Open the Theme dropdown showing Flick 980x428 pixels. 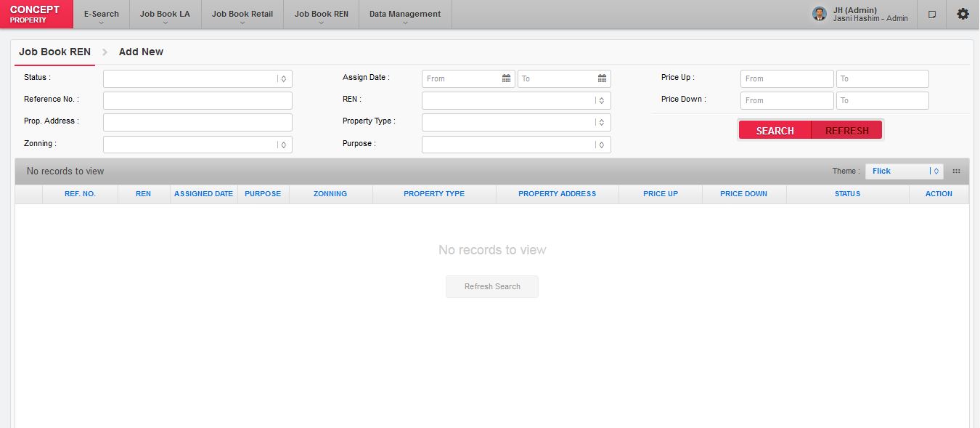coord(904,171)
